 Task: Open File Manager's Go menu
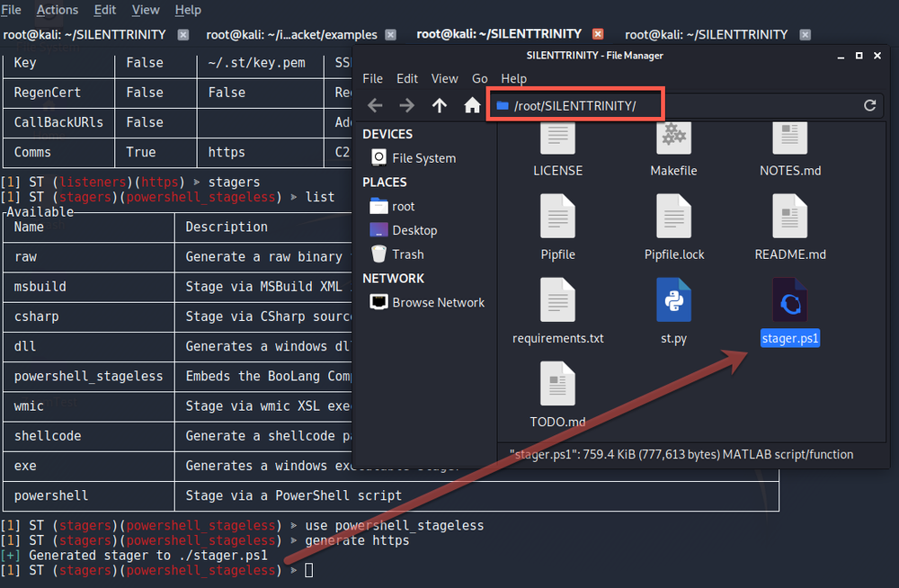479,78
